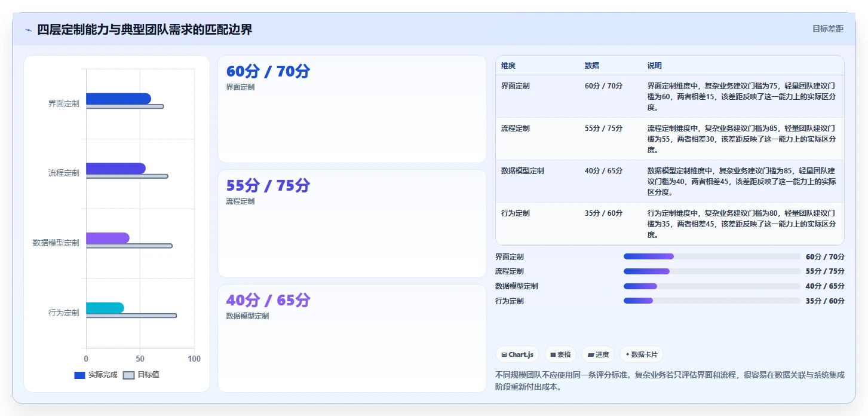
Task: Click the grey 界面定制 target bar in the chart
Action: (125, 106)
